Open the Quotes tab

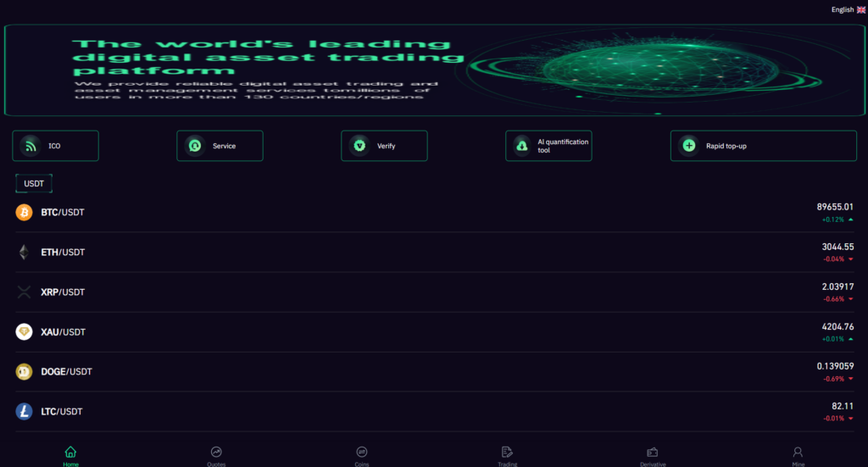pos(216,457)
